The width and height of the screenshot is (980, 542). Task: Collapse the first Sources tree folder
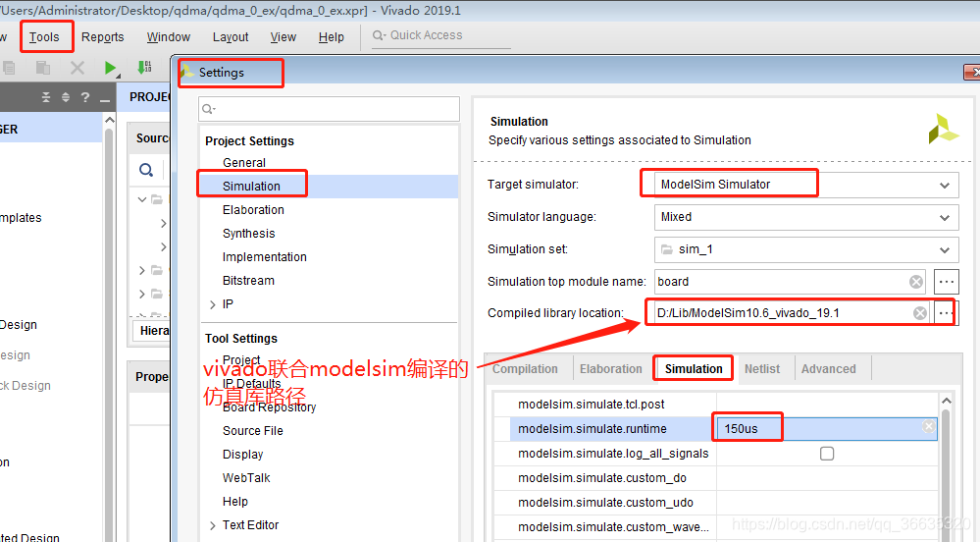pyautogui.click(x=142, y=199)
